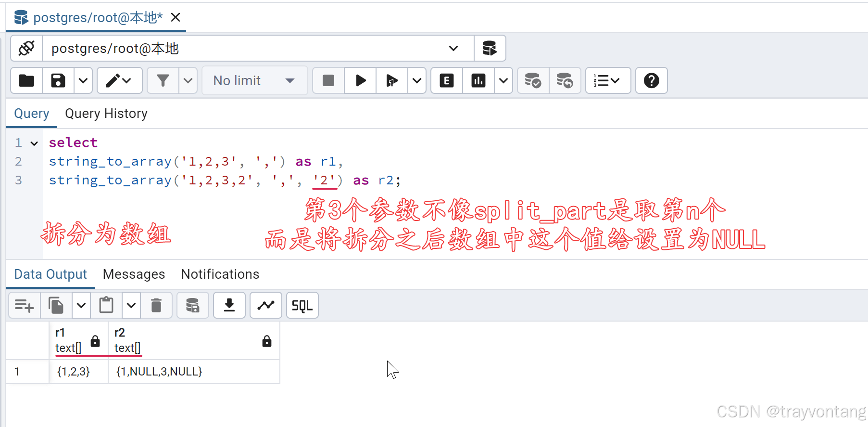
Task: Click the {1,NULL,3,NULL} result cell
Action: click(x=194, y=372)
